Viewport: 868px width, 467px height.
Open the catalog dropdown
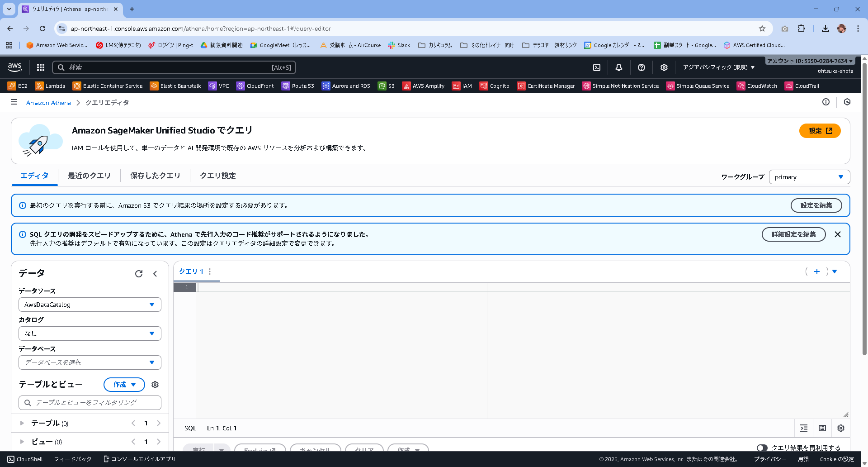click(x=90, y=334)
